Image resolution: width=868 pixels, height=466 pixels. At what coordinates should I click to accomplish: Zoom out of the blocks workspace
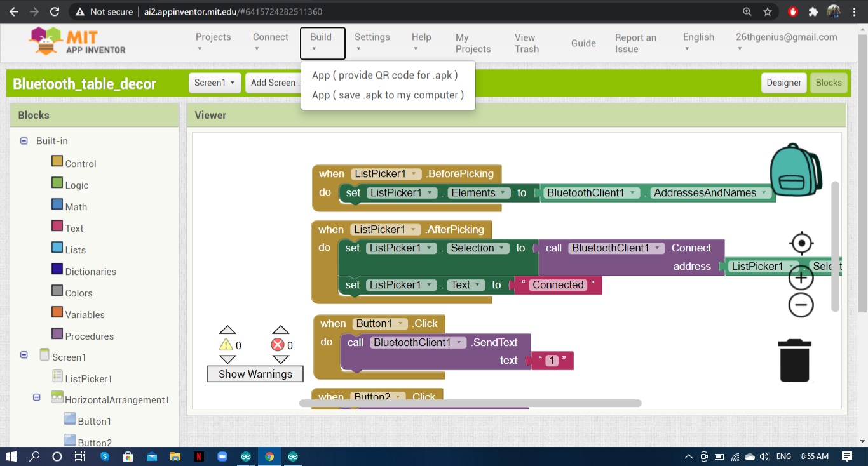801,305
